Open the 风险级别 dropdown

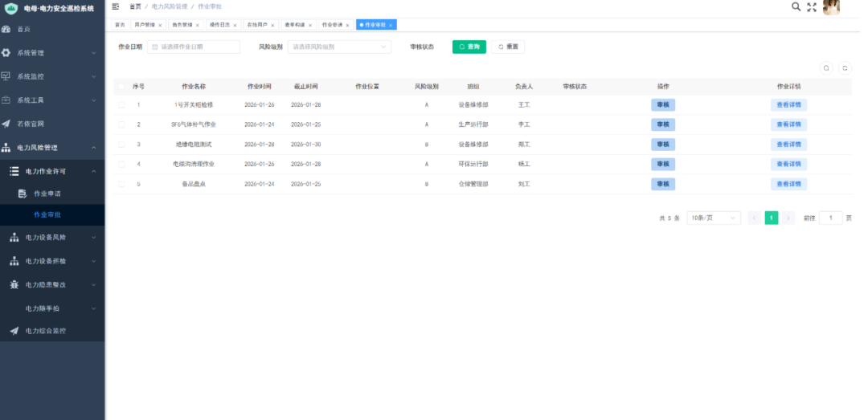tap(339, 47)
